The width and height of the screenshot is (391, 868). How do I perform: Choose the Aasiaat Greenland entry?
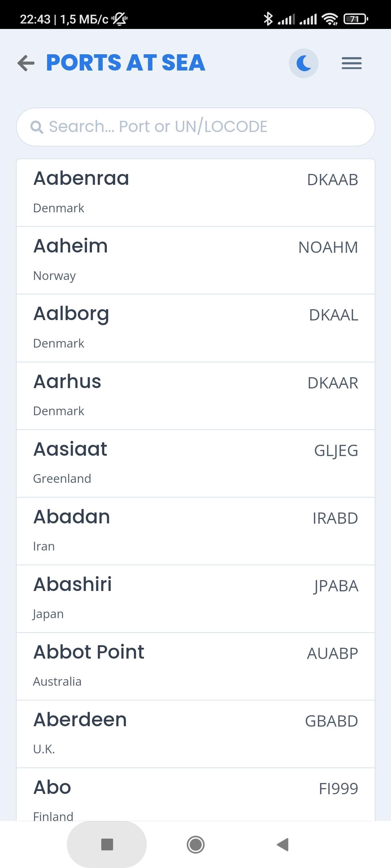click(195, 463)
